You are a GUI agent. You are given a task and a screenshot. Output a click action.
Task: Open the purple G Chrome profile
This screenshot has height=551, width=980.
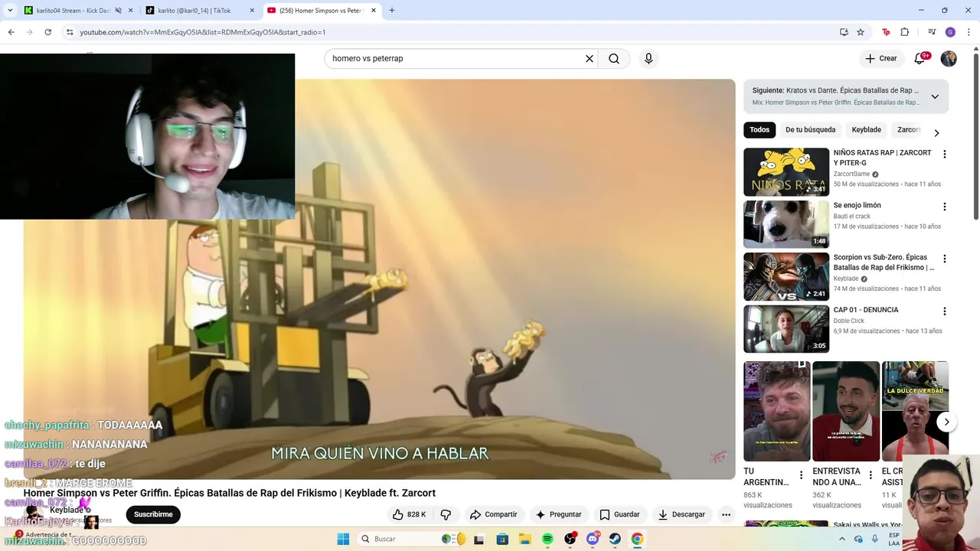pyautogui.click(x=950, y=32)
